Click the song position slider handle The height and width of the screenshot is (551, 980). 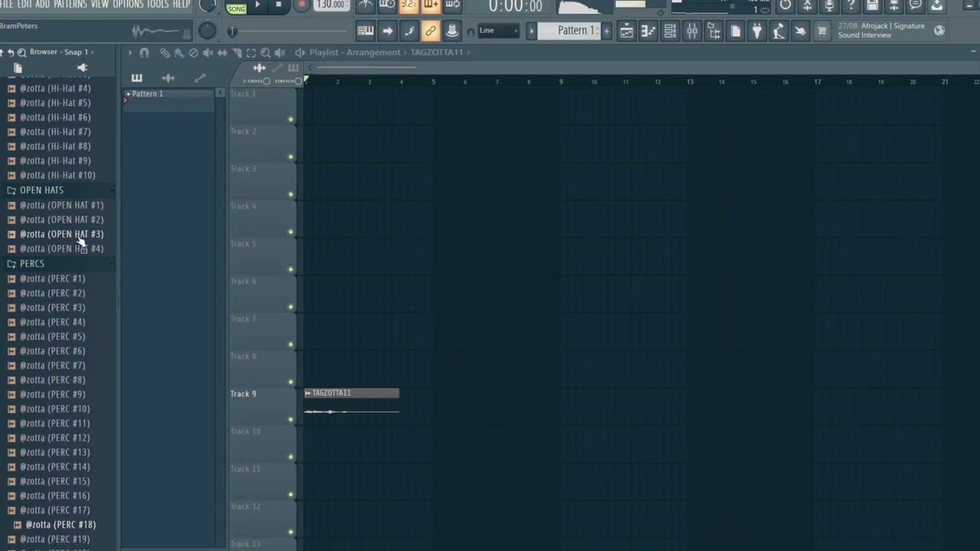click(232, 31)
